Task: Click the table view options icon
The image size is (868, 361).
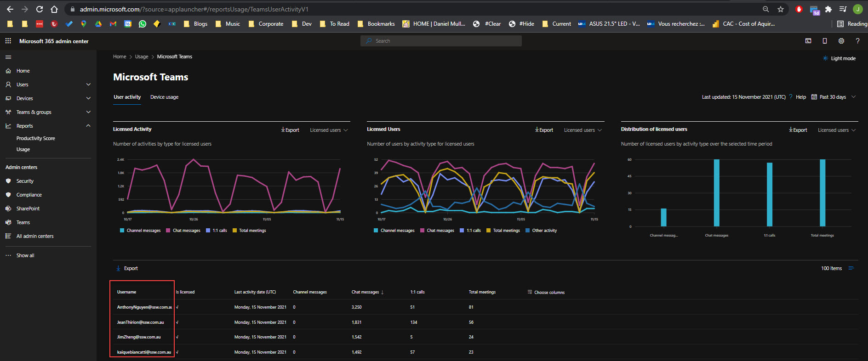Action: coord(851,268)
